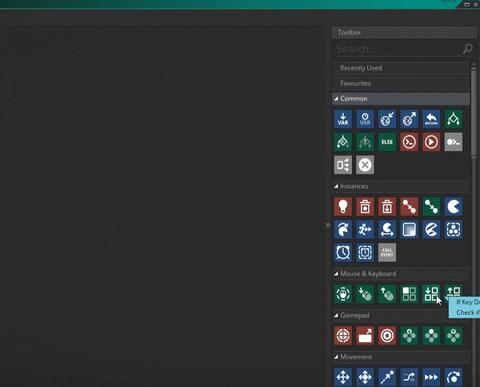The width and height of the screenshot is (480, 387).
Task: Pick the curved arrow around dot icon
Action: [x=453, y=377]
